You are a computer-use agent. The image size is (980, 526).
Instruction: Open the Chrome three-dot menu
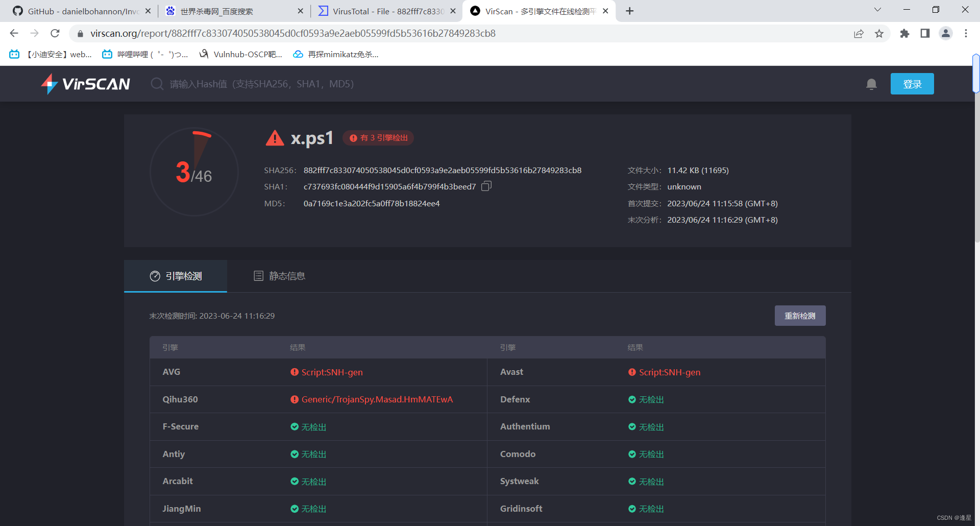tap(966, 33)
